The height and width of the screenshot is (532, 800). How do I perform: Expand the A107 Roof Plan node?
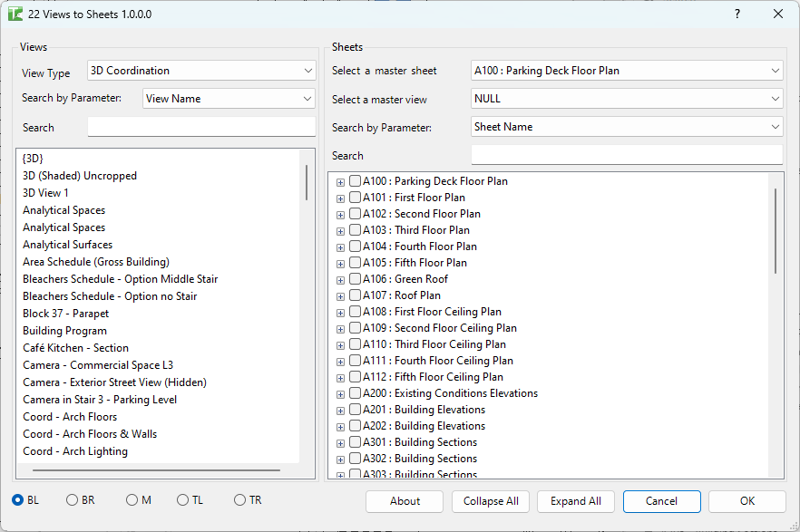[x=340, y=295]
